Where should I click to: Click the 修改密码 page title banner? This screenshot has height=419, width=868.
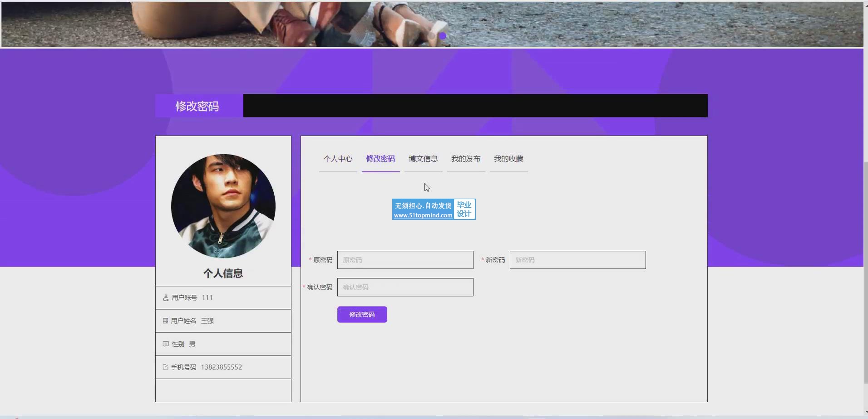[199, 106]
